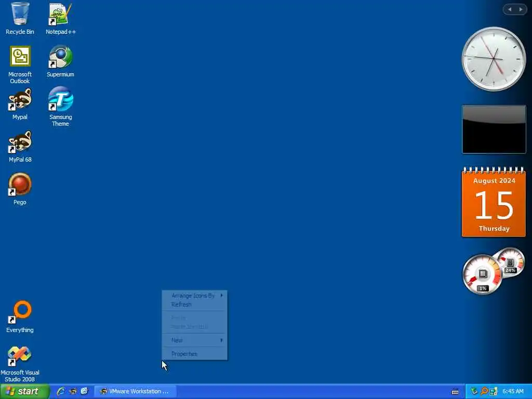Expand Arrange Icons By submenu
Viewport: 532px width, 399px height.
tap(195, 296)
